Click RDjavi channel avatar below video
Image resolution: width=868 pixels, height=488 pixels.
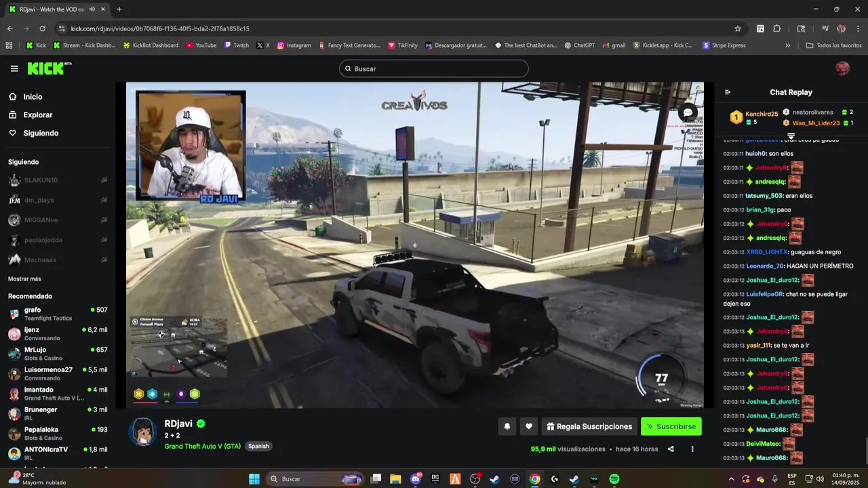[143, 432]
